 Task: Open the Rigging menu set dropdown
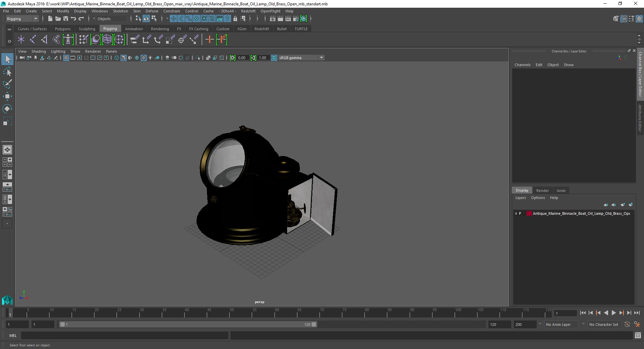point(36,19)
